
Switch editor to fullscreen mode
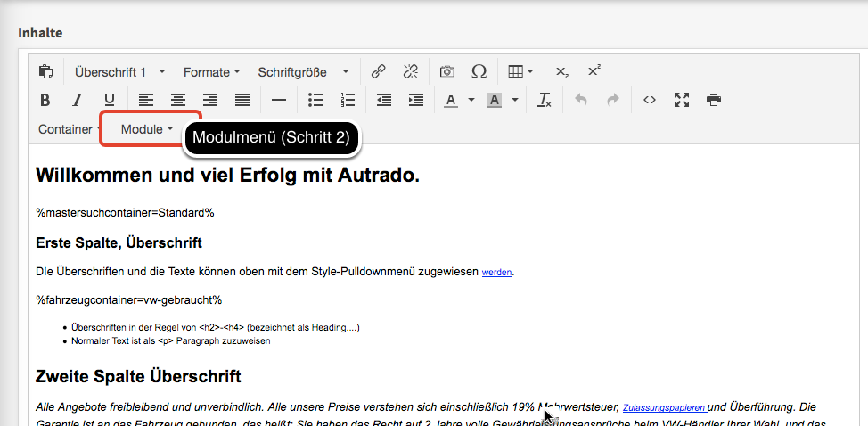click(682, 100)
